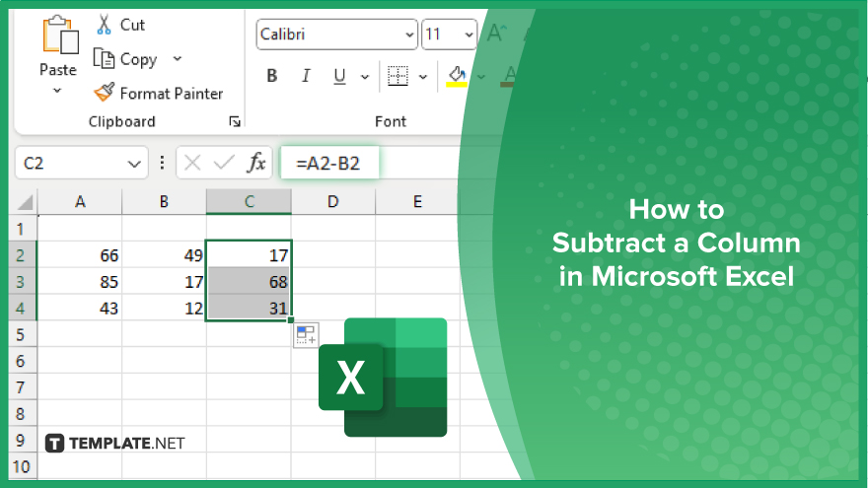Viewport: 868px width, 488px height.
Task: Apply the Font Color button
Action: (x=509, y=76)
